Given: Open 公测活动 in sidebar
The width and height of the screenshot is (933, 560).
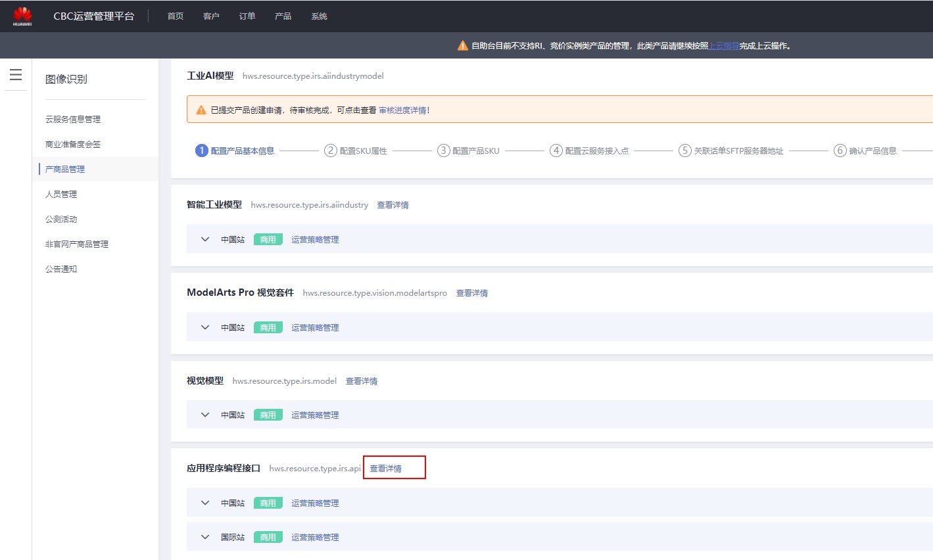Looking at the screenshot, I should [61, 220].
